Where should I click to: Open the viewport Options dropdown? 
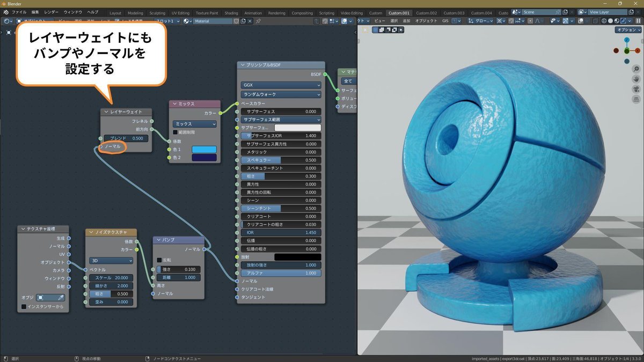click(628, 30)
